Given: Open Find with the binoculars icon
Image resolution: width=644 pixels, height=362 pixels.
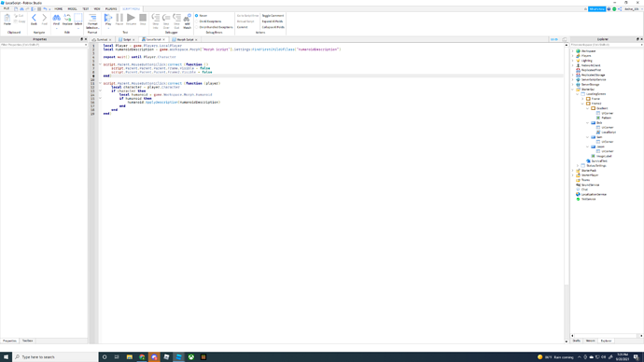Looking at the screenshot, I should point(56,19).
